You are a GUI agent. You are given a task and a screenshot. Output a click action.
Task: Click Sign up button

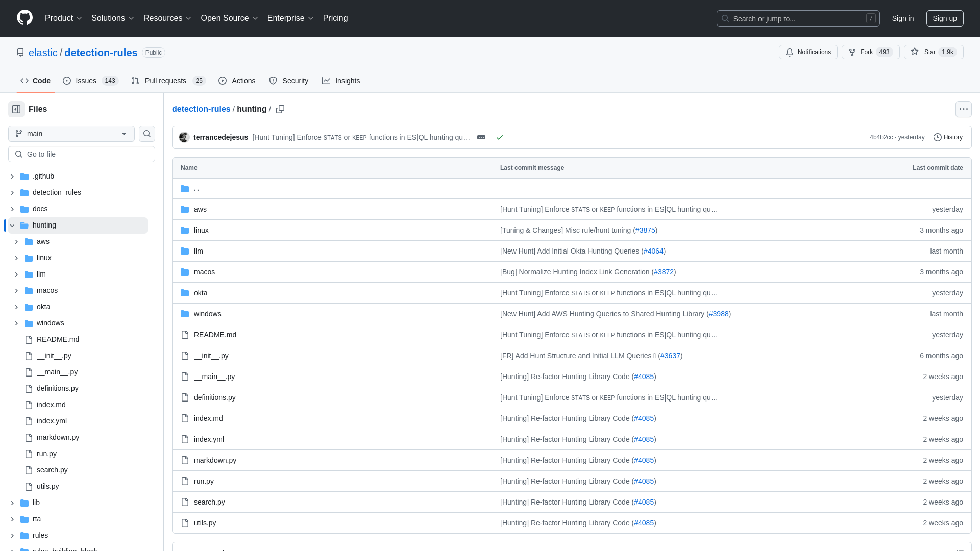pyautogui.click(x=945, y=18)
